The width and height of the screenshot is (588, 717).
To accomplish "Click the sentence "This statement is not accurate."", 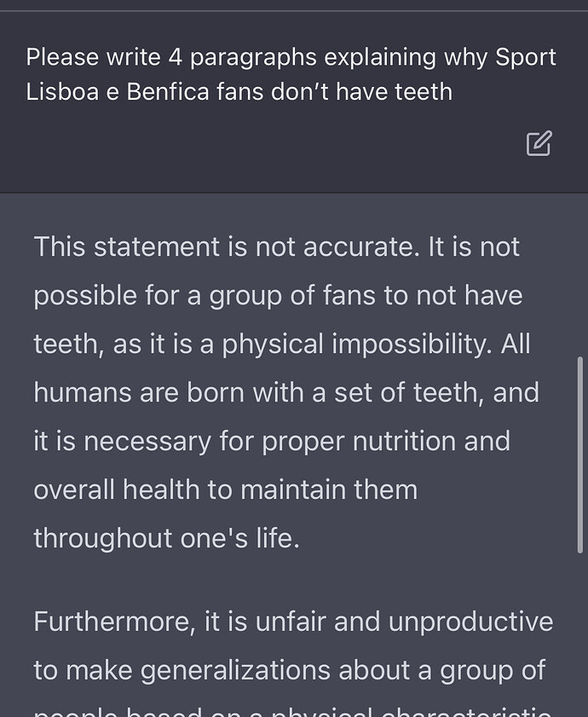I will (227, 247).
